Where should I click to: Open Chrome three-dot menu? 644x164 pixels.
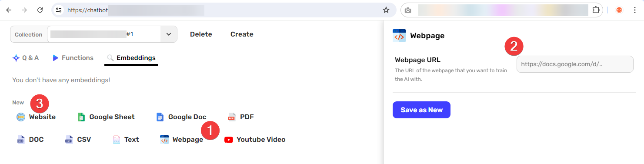pos(635,10)
